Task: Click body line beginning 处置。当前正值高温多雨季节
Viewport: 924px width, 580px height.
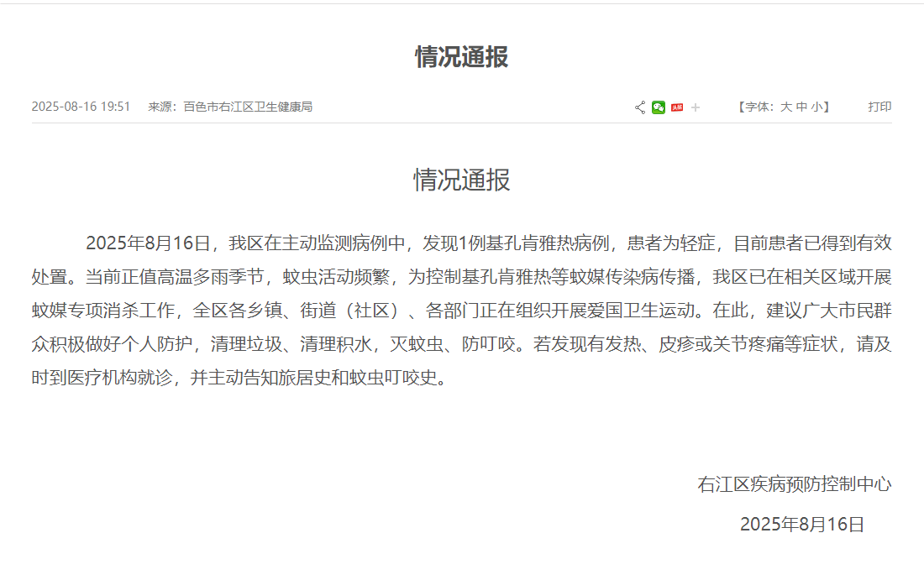Action: 461,277
